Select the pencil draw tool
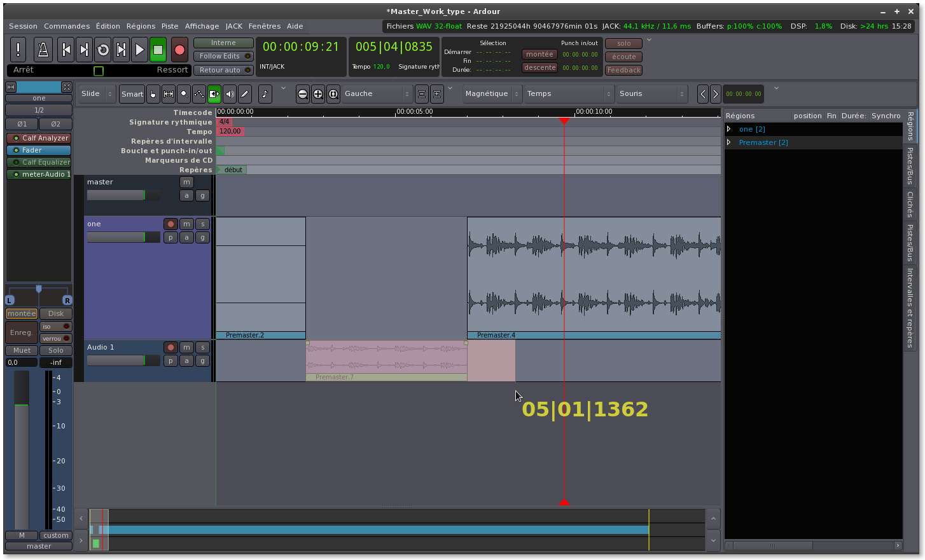The width and height of the screenshot is (925, 560). point(245,94)
